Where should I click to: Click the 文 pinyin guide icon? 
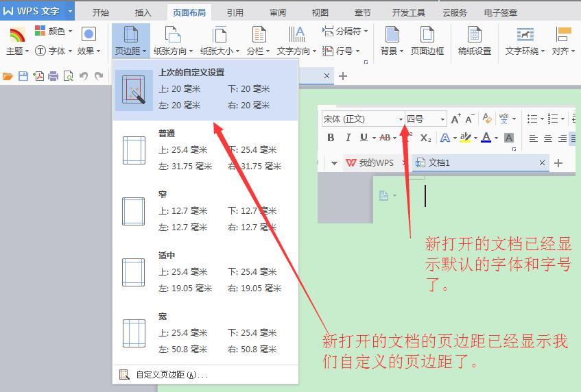pyautogui.click(x=504, y=119)
